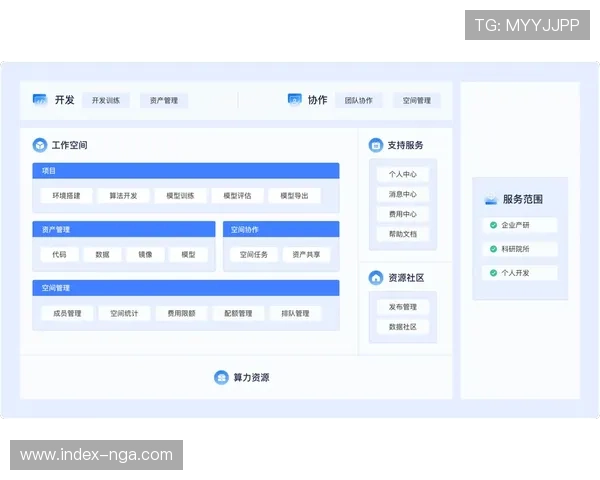Choose the 模型 asset button

pyautogui.click(x=188, y=255)
